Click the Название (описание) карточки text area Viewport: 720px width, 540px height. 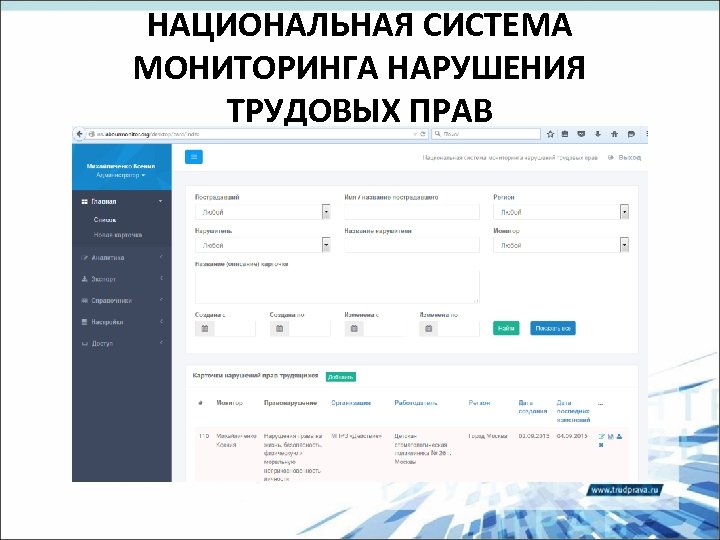338,287
